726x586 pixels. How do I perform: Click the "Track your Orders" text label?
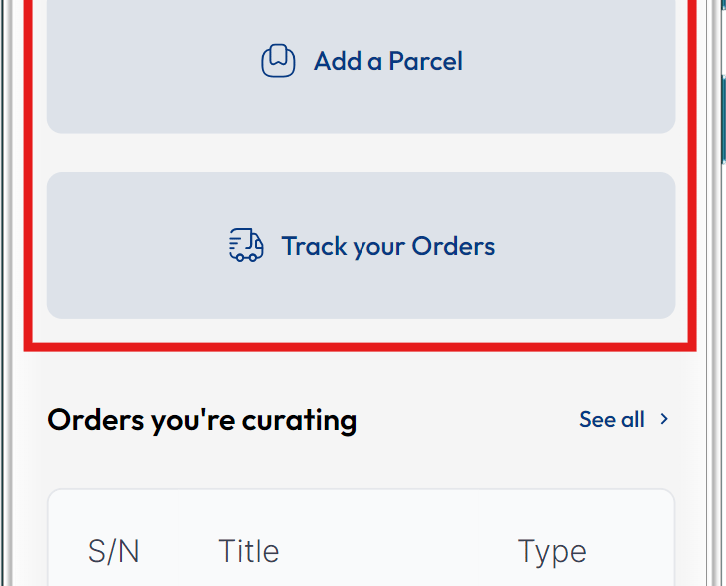[x=388, y=246]
